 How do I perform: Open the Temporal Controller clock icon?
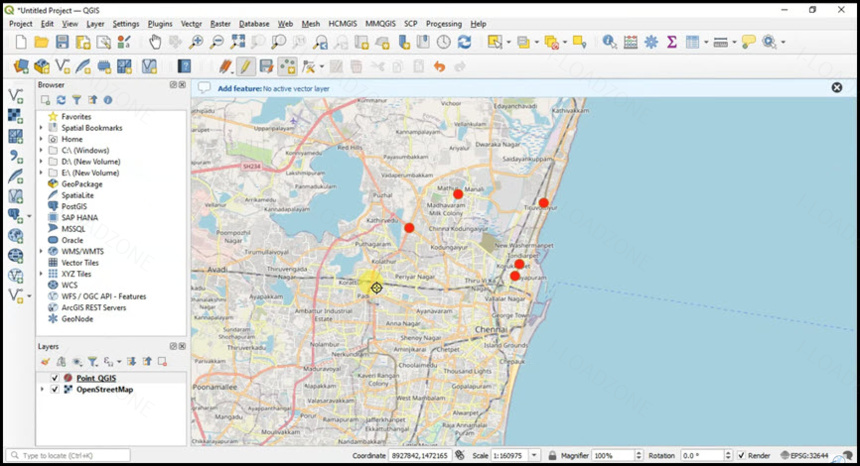(x=444, y=42)
